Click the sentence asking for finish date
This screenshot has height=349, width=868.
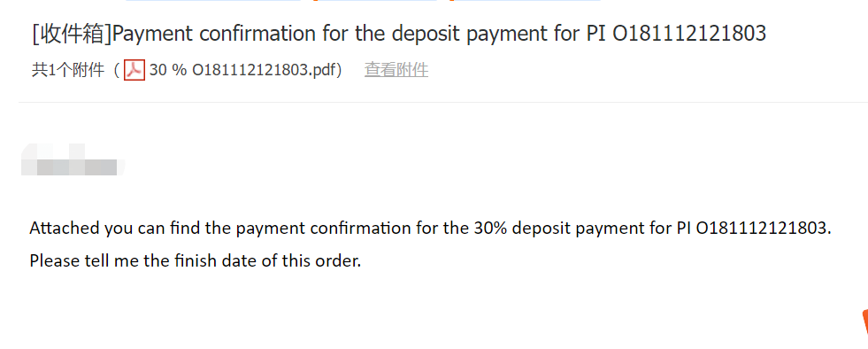click(195, 260)
